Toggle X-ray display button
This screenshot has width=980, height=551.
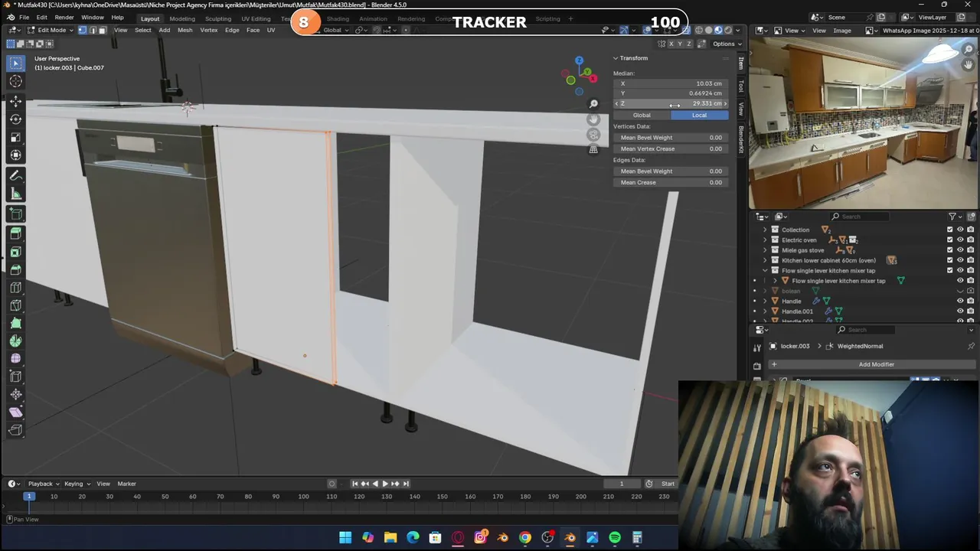[688, 30]
